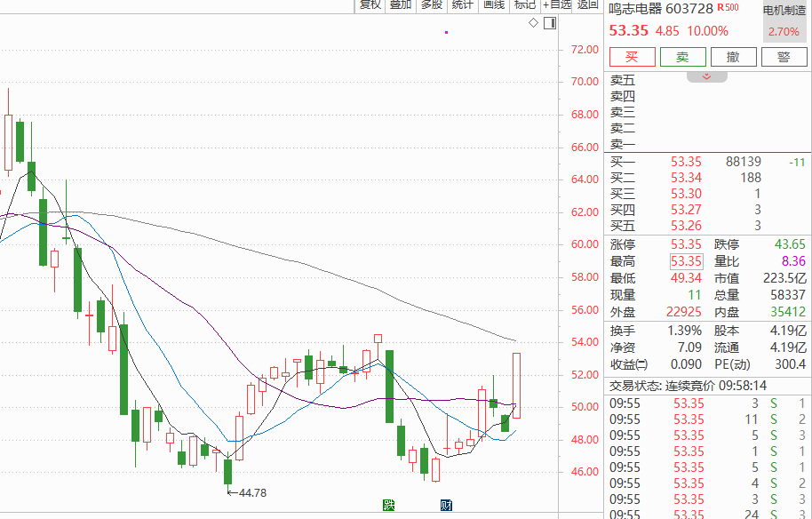Open the 标记 mark tool

click(x=524, y=5)
